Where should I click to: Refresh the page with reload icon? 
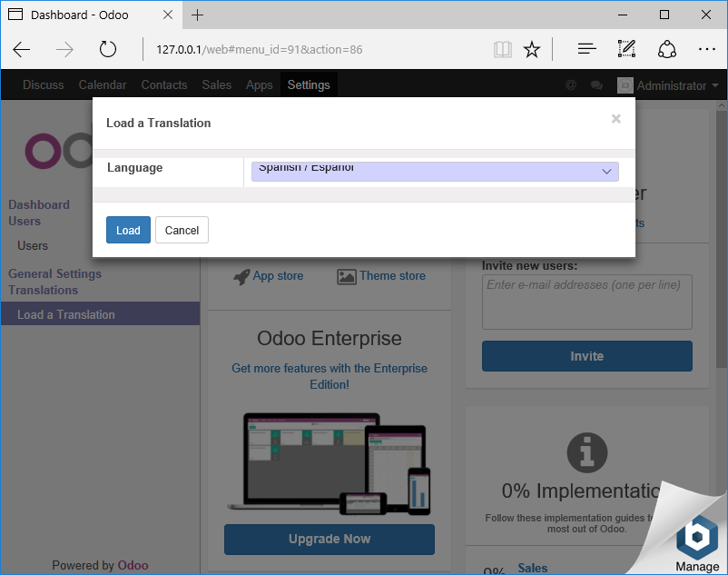tap(108, 49)
